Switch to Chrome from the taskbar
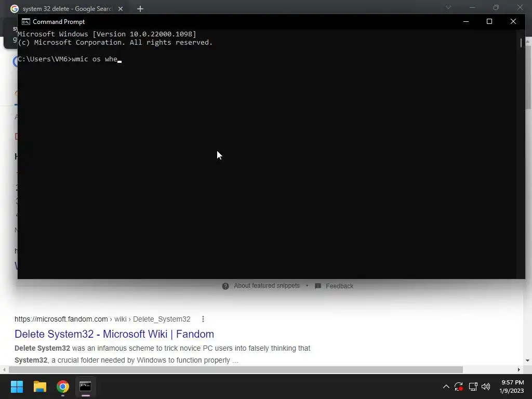Image resolution: width=532 pixels, height=399 pixels. 63,387
